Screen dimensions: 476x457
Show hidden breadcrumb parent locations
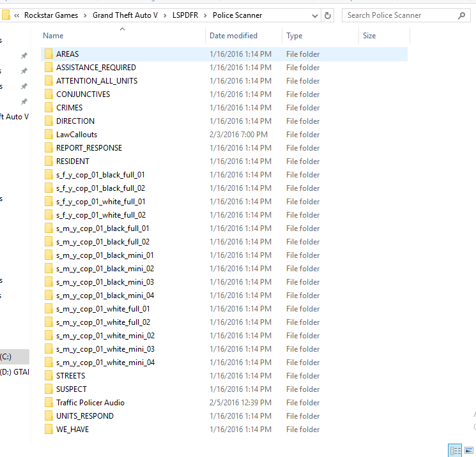pos(17,15)
